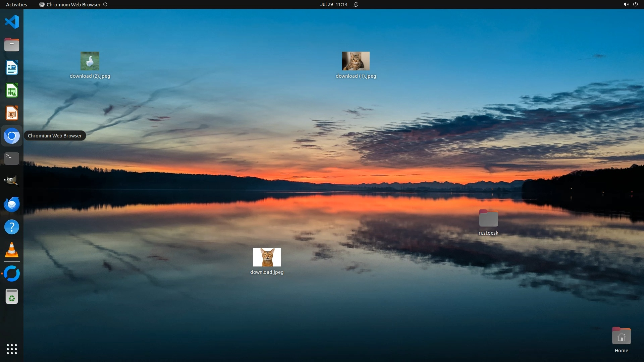Select the Home folder on desktop
The height and width of the screenshot is (362, 644).
621,336
